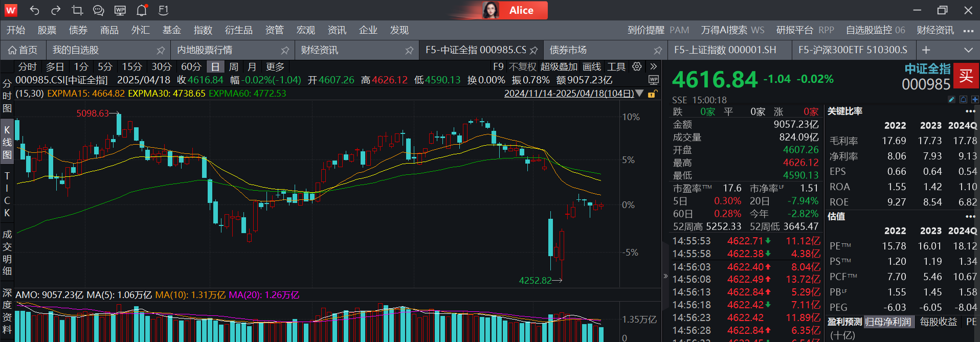Open the screenshot crop tool
Viewport: 980px width, 342px height.
click(x=77, y=10)
